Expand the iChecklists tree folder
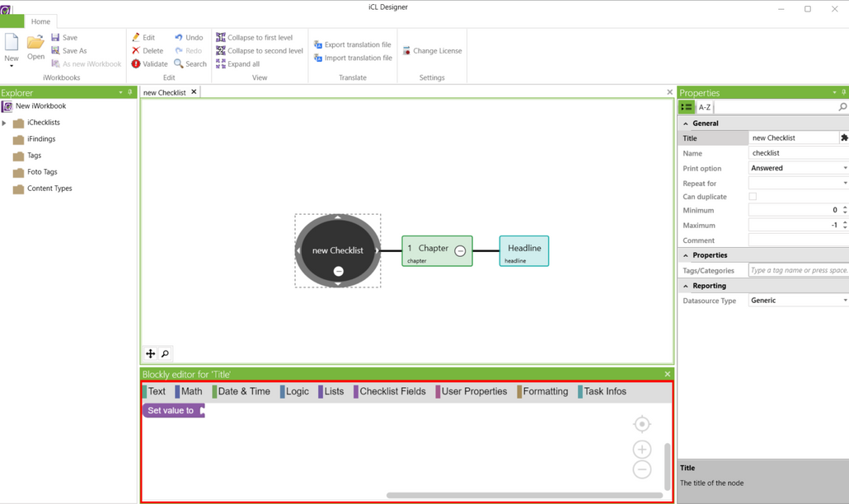 tap(5, 123)
